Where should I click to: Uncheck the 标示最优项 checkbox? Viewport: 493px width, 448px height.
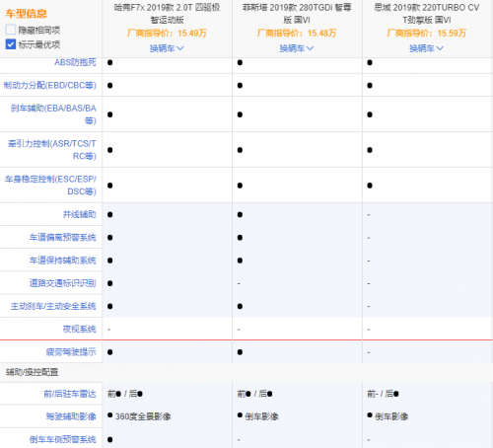(x=11, y=44)
